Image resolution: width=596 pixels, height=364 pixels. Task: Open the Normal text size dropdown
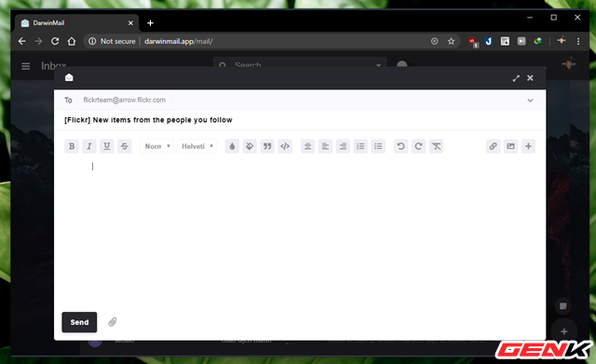click(157, 146)
